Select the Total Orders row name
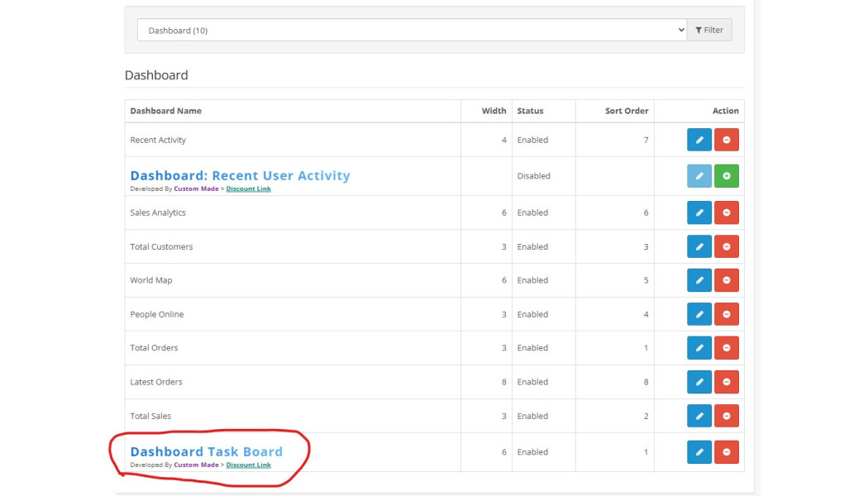This screenshot has width=868, height=496. click(x=154, y=348)
